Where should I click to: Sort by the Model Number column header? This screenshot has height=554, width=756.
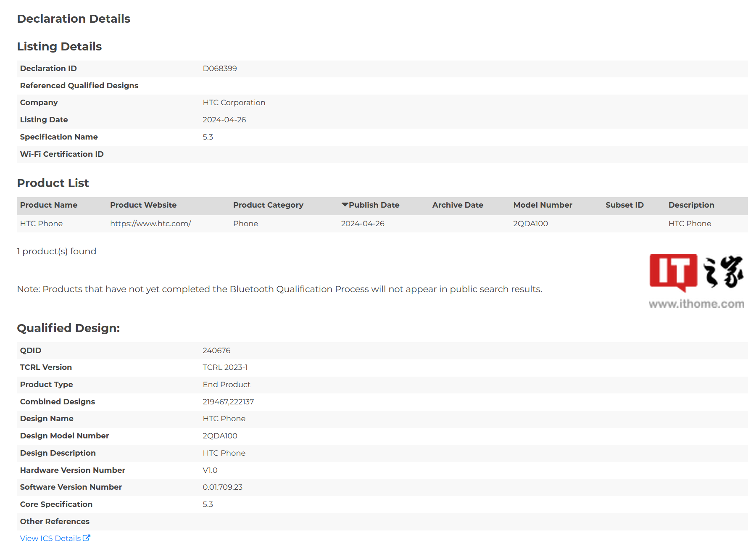pos(543,205)
